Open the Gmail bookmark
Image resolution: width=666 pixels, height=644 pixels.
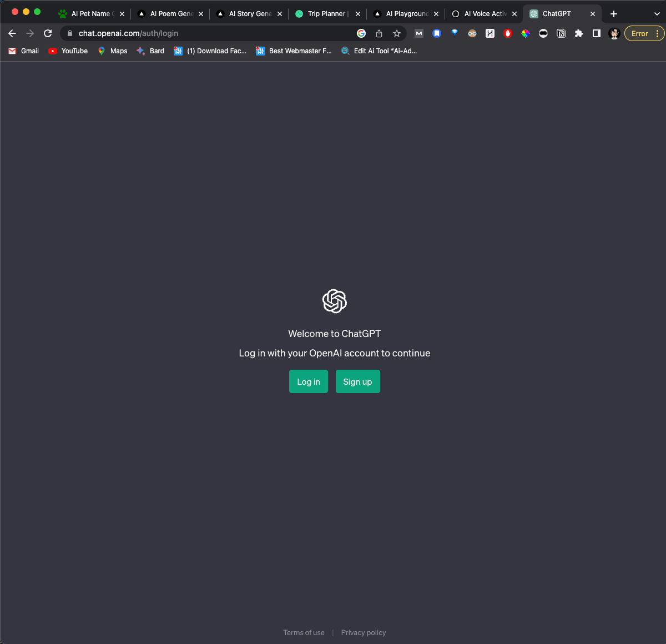tap(23, 51)
